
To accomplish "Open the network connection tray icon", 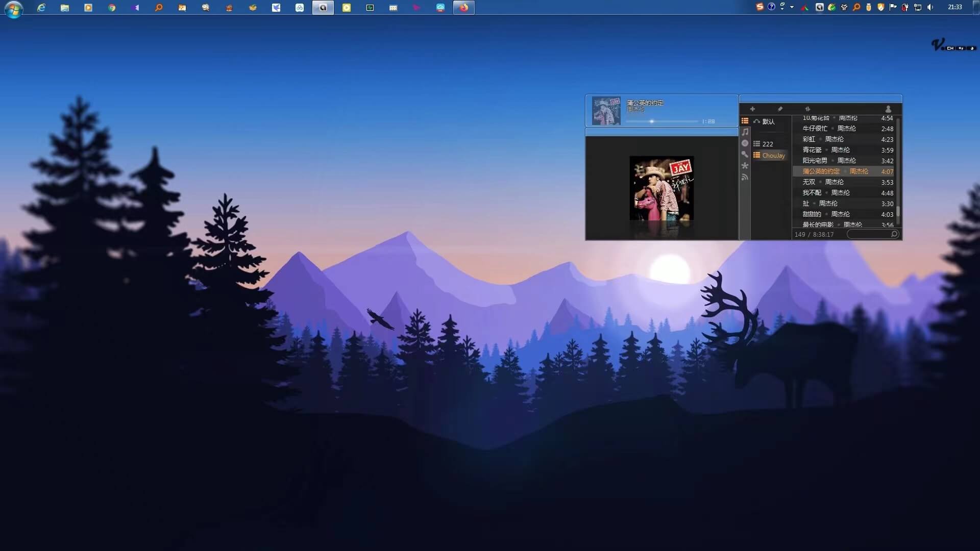I will (918, 7).
